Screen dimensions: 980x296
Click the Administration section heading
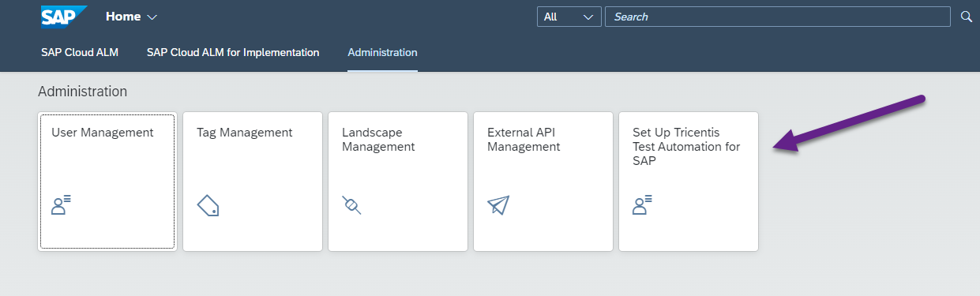click(x=82, y=92)
